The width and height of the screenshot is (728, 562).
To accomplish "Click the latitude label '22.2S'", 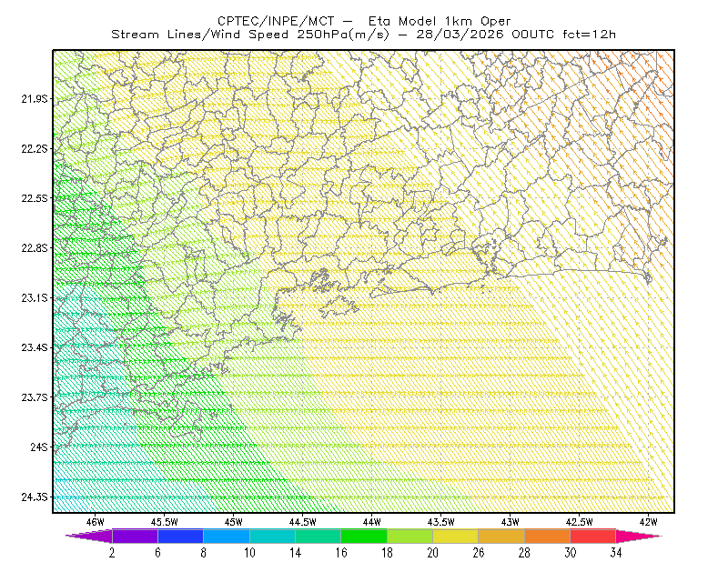I will coord(35,148).
